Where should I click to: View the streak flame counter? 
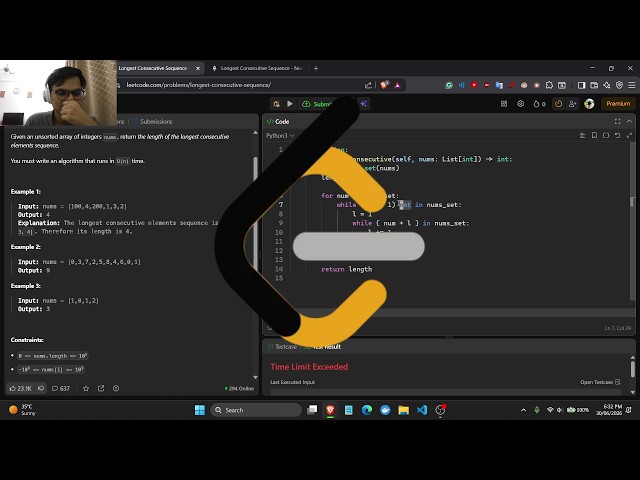pos(539,104)
